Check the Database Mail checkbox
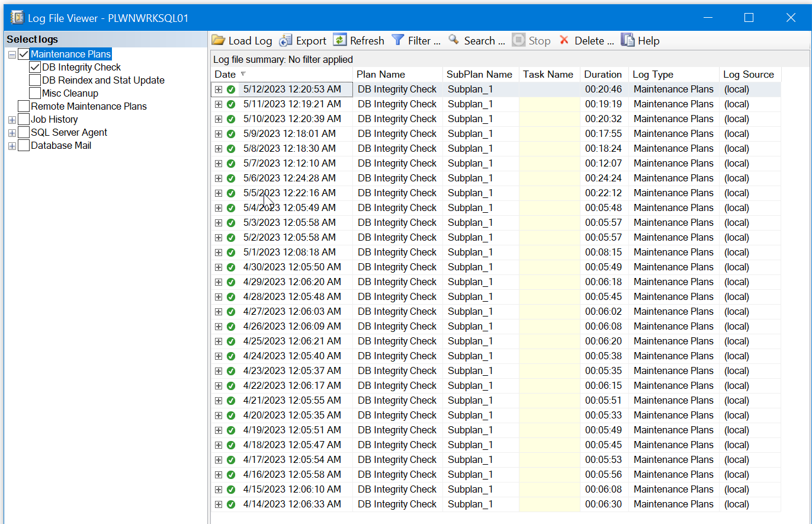This screenshot has width=812, height=524. pyautogui.click(x=24, y=146)
